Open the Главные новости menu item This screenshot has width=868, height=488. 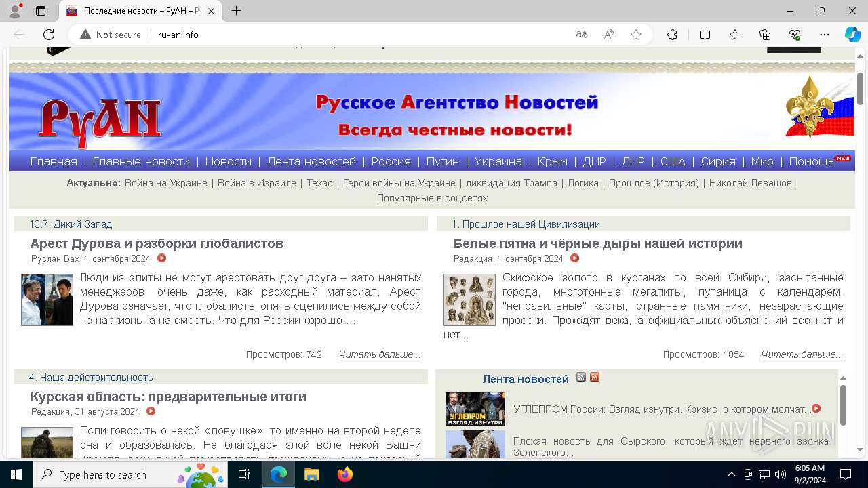[141, 161]
